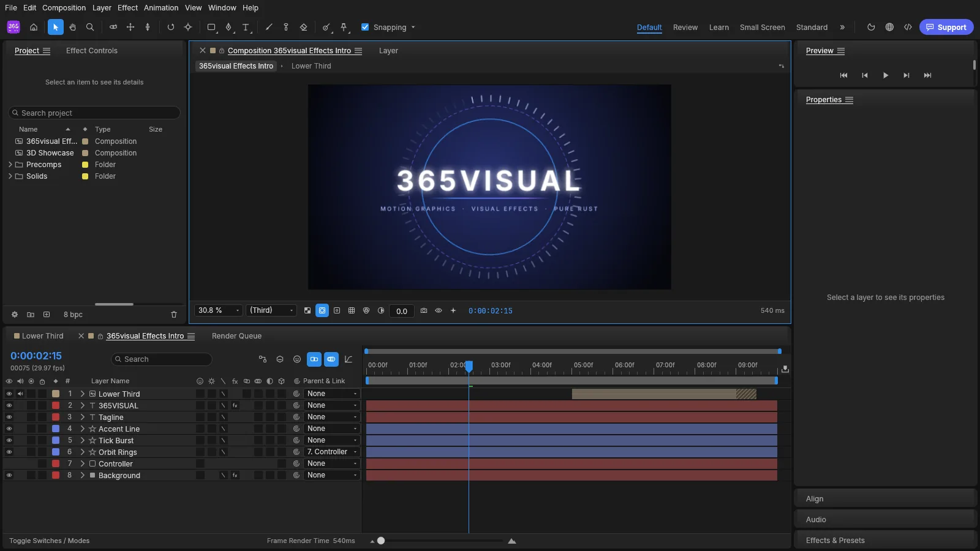Screen dimensions: 980x551
Task: Take a snapshot with the camera icon
Action: tap(424, 310)
